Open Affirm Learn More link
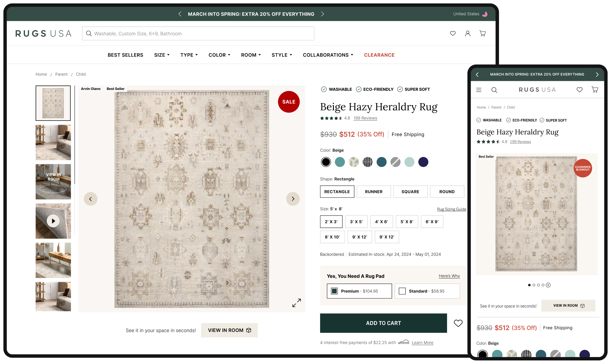Image resolution: width=611 pixels, height=364 pixels. [423, 343]
